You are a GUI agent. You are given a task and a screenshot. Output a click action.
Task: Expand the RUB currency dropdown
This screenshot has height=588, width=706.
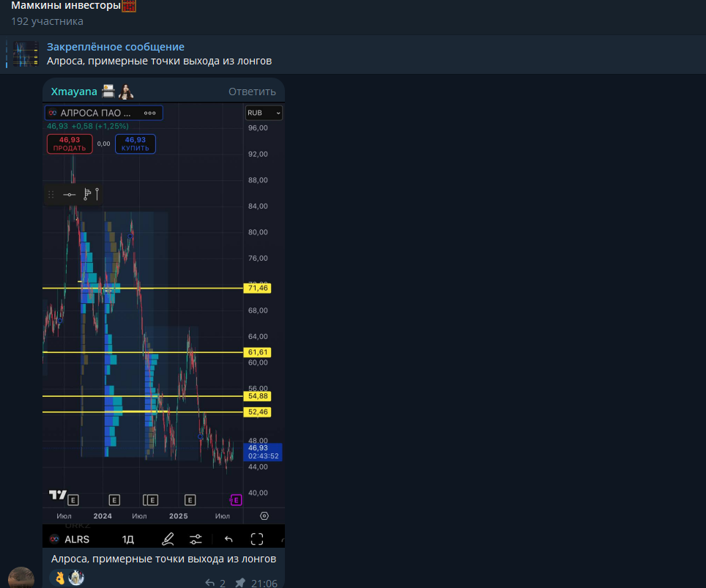[x=264, y=113]
